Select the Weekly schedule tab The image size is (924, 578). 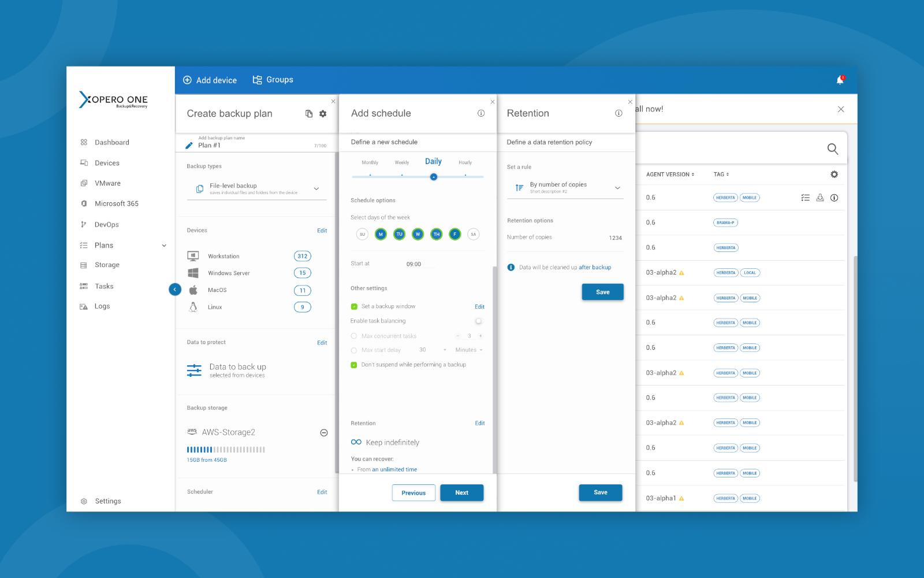pyautogui.click(x=402, y=162)
